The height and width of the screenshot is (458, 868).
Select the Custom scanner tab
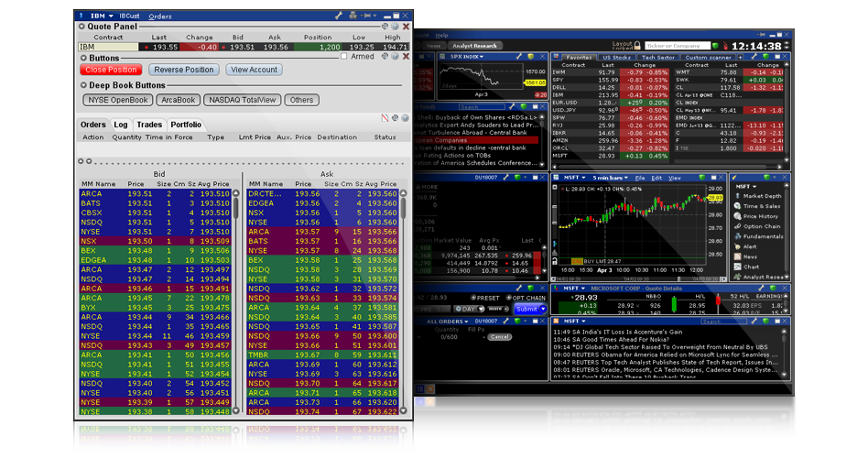coord(708,57)
